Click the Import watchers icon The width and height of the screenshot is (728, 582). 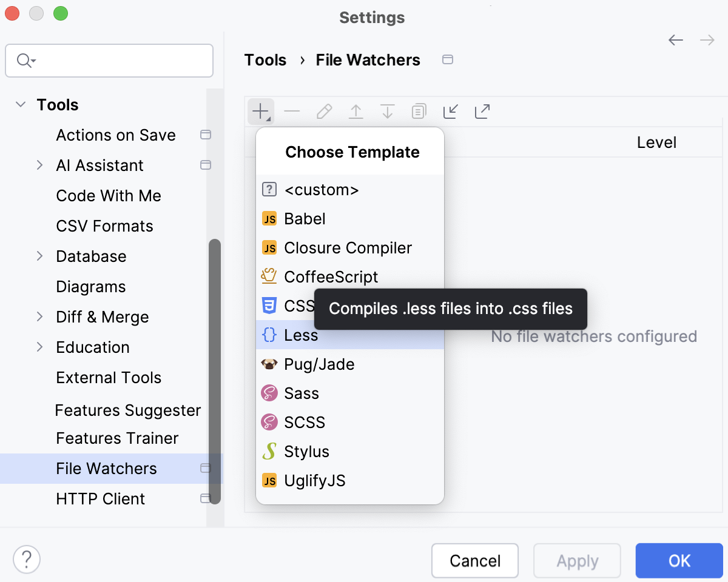(450, 111)
